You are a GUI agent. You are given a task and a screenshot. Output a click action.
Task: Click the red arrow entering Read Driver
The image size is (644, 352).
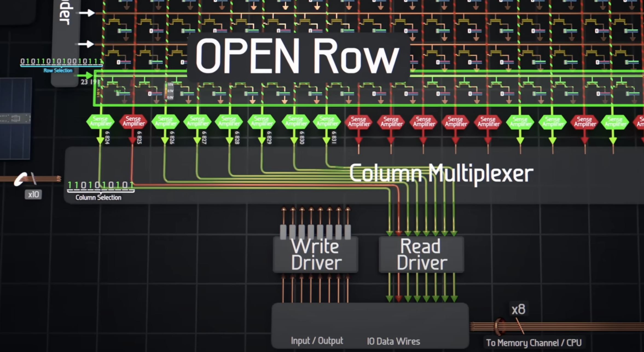(x=399, y=233)
